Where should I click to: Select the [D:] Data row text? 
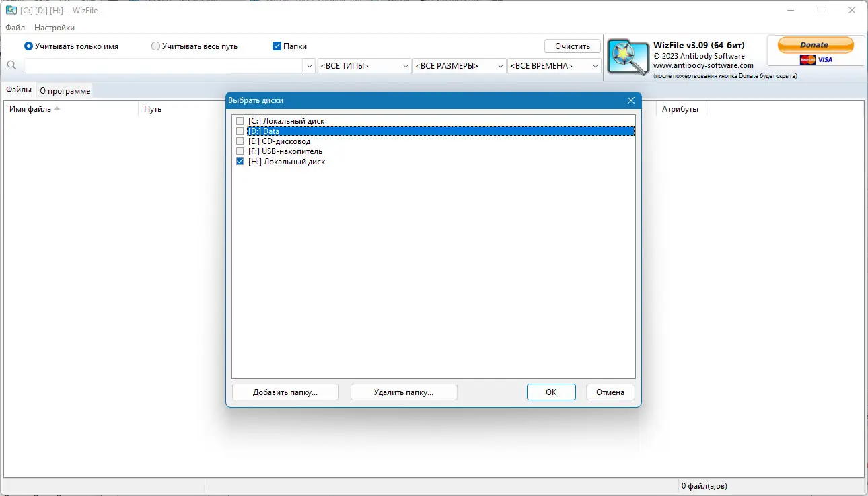(x=264, y=131)
